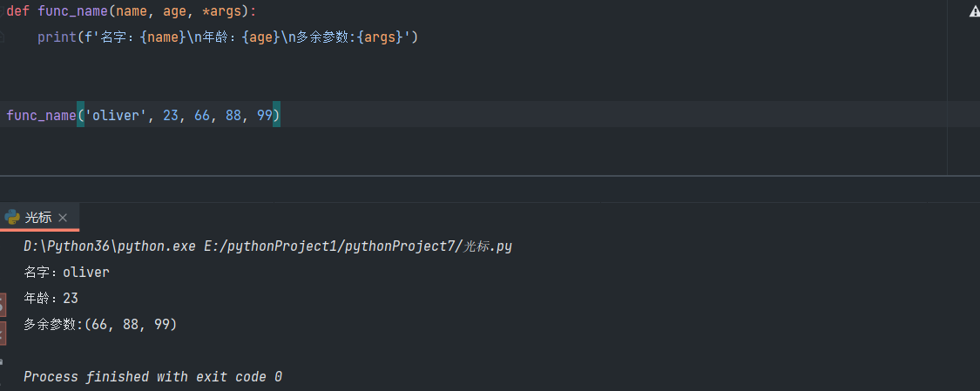This screenshot has height=391, width=980.
Task: Click the python.exe command line in console
Action: click(x=267, y=246)
